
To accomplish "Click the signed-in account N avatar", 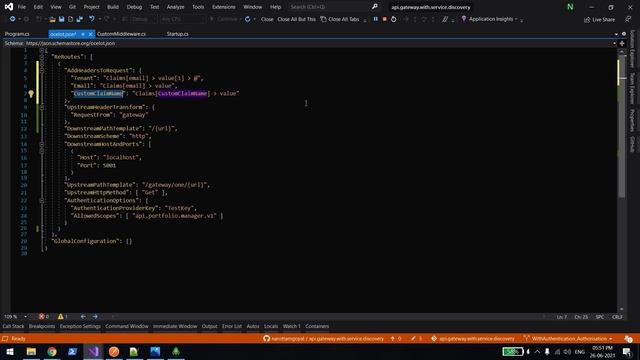I will coord(570,7).
